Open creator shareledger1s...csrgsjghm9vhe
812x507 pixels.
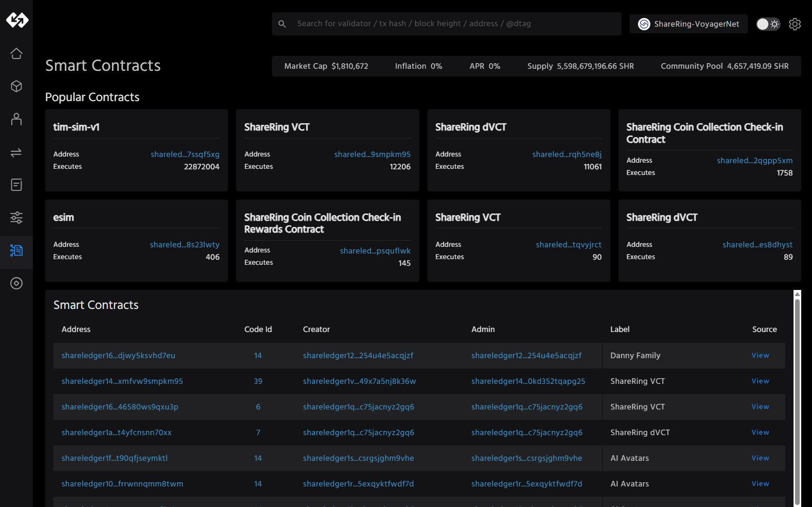(358, 458)
